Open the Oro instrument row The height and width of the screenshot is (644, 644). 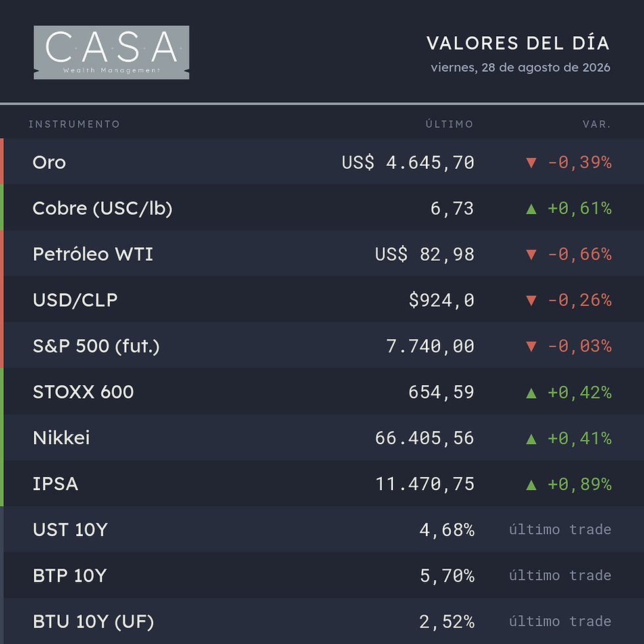point(322,162)
